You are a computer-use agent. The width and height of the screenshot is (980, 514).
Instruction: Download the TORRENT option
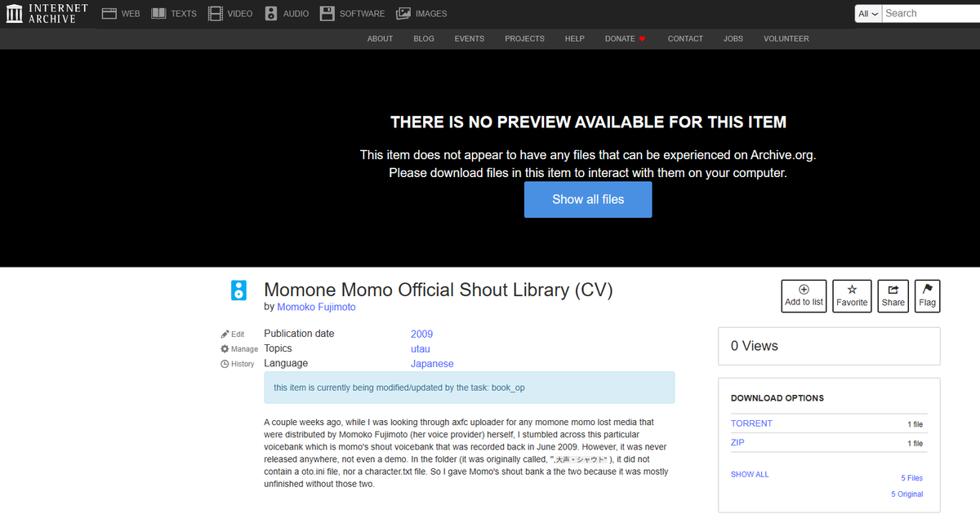[751, 423]
